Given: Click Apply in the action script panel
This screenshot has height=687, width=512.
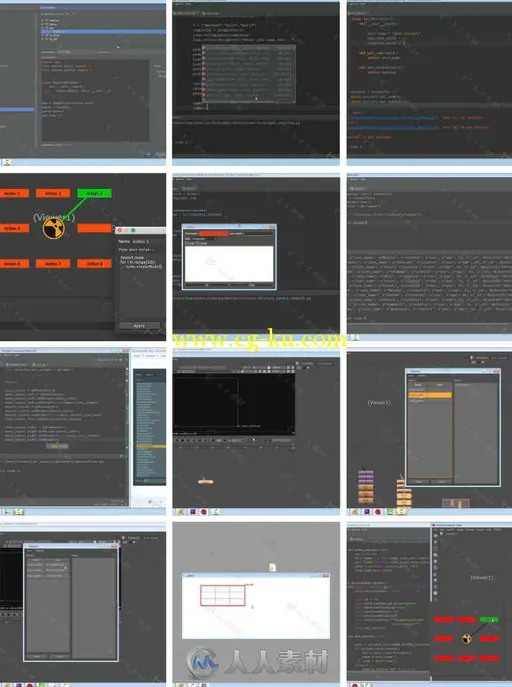Looking at the screenshot, I should tap(139, 326).
